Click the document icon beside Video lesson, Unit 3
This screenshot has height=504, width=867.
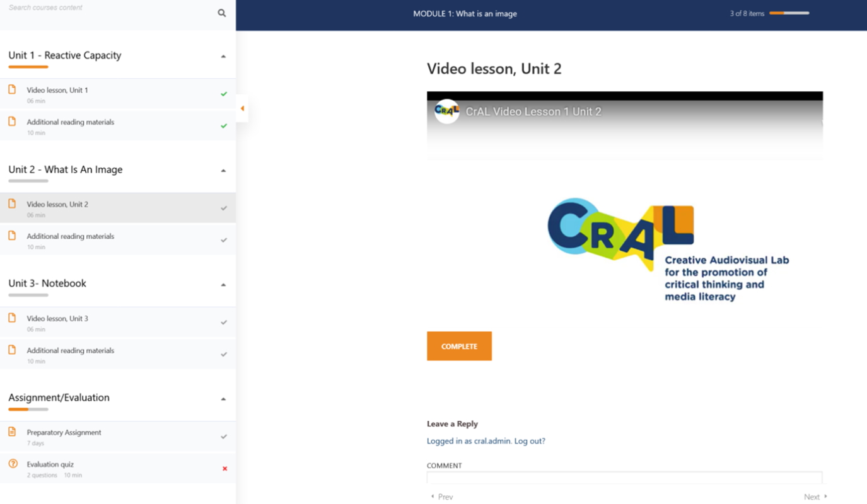tap(13, 318)
